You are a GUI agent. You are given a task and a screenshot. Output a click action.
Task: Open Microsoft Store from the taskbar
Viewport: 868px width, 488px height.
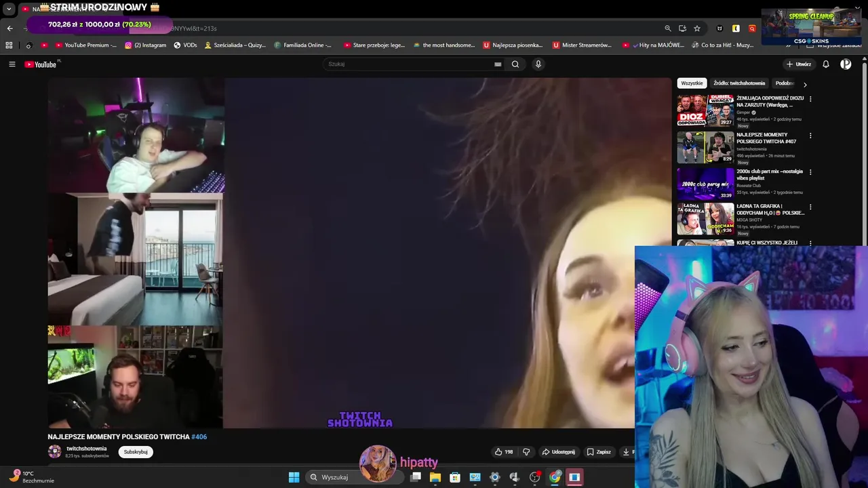pyautogui.click(x=455, y=477)
